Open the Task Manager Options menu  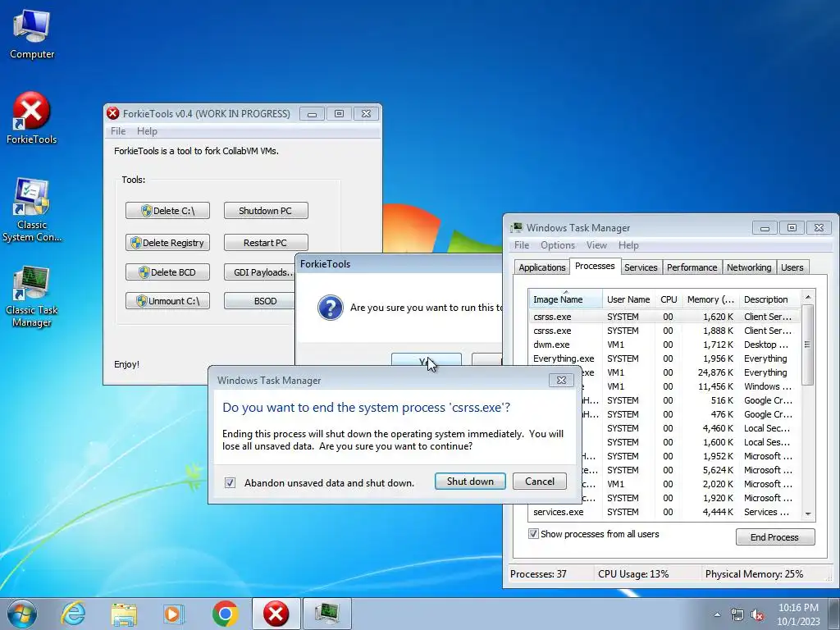tap(558, 244)
